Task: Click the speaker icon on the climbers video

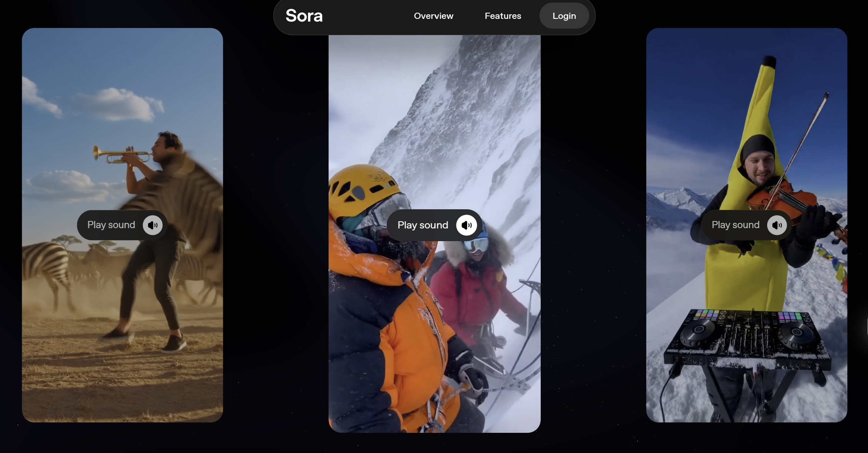Action: (466, 225)
